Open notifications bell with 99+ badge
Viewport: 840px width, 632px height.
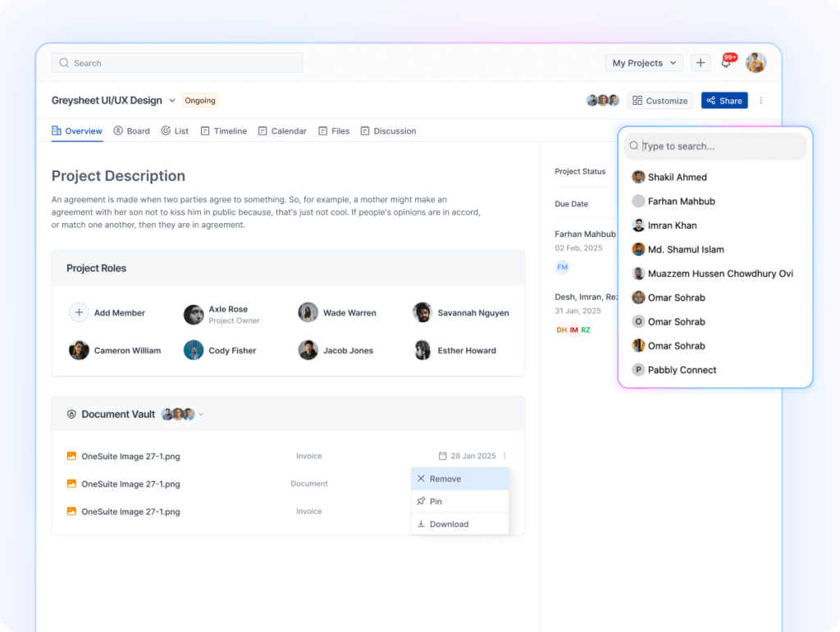click(727, 62)
